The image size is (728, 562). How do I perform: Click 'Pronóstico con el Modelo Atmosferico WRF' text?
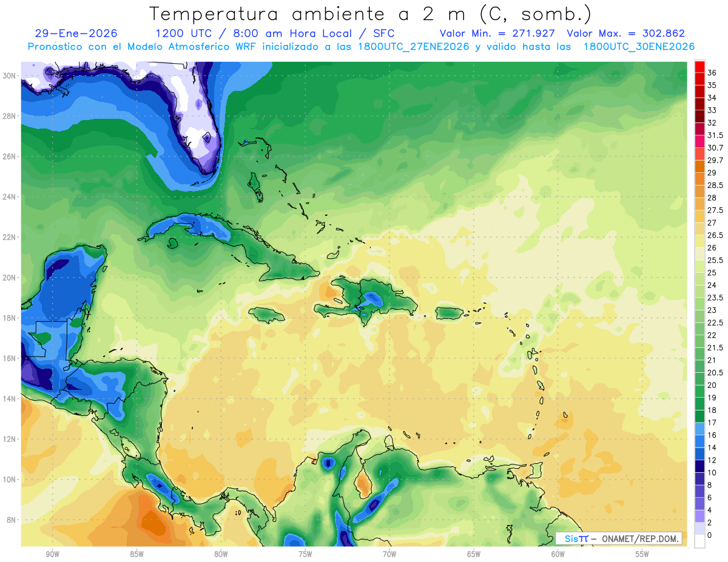tap(142, 47)
